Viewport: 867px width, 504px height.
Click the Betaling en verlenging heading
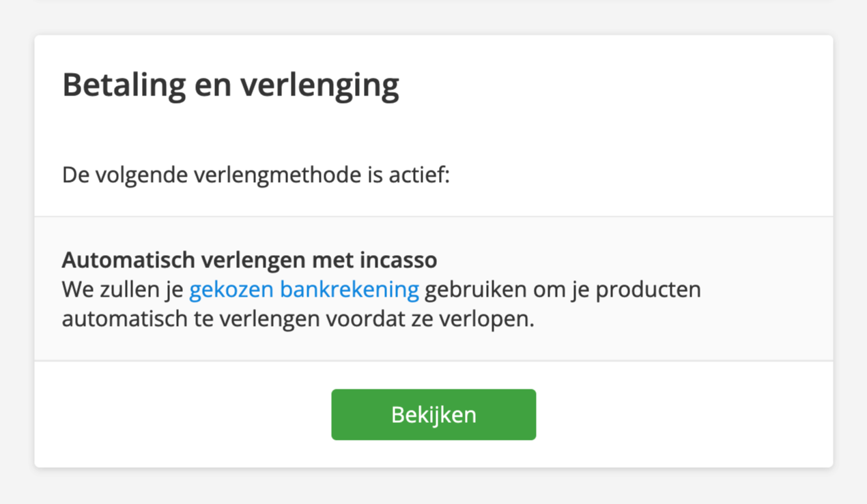coord(230,85)
